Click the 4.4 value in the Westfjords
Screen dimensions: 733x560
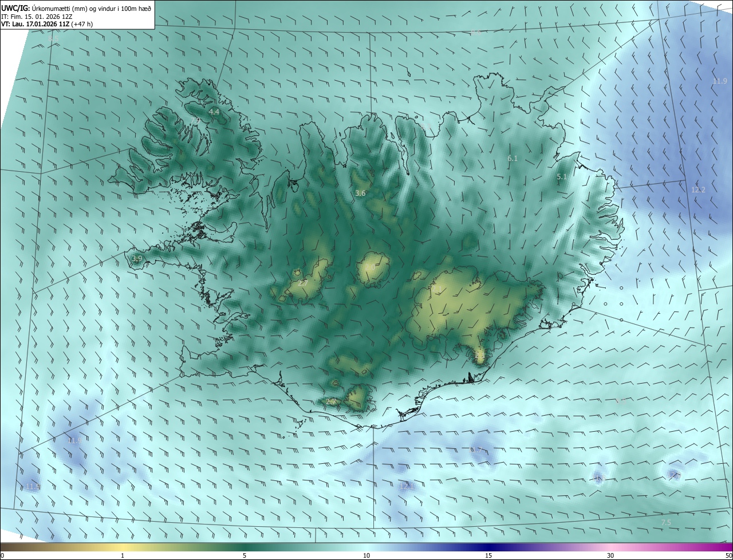point(214,112)
